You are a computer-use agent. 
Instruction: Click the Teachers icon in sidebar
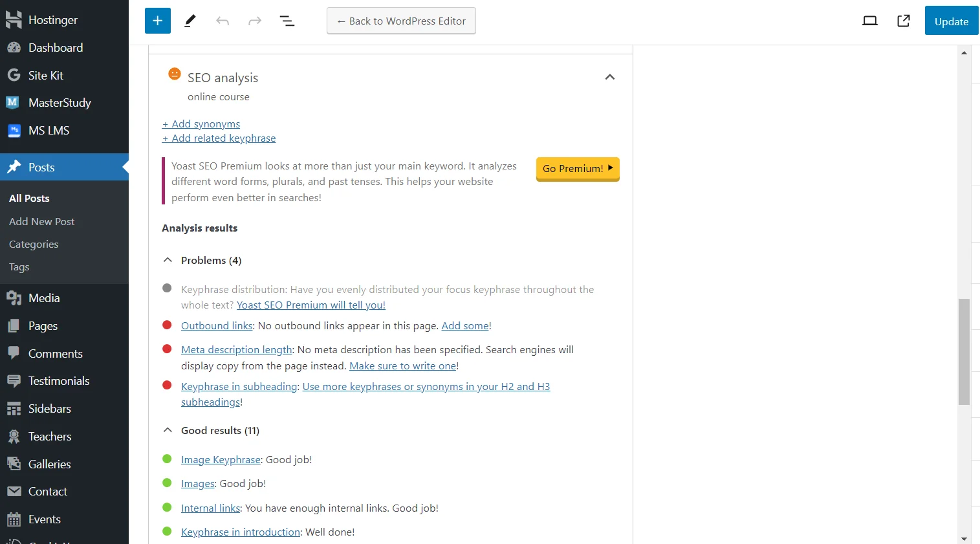tap(14, 437)
